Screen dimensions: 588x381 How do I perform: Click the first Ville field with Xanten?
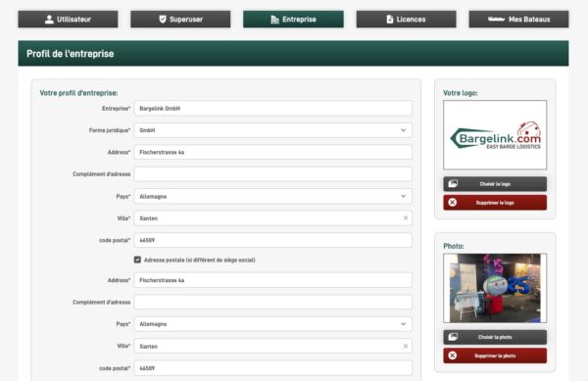pos(273,218)
